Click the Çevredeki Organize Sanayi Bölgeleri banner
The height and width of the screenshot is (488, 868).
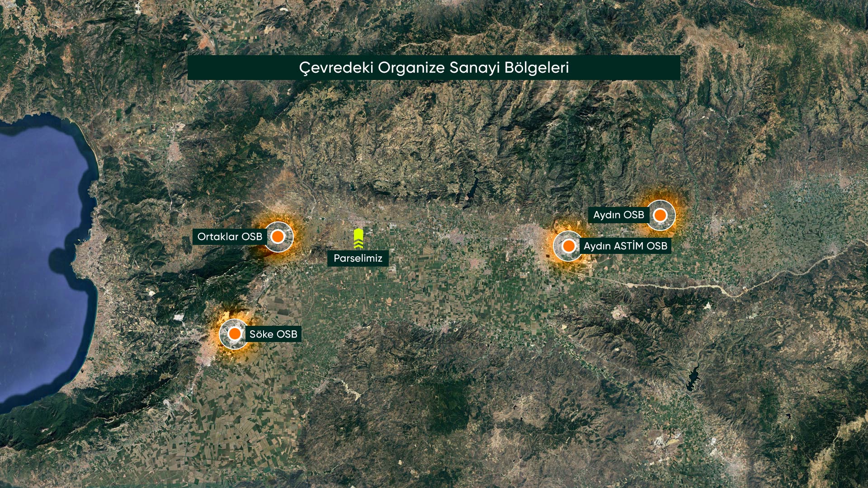coord(434,68)
